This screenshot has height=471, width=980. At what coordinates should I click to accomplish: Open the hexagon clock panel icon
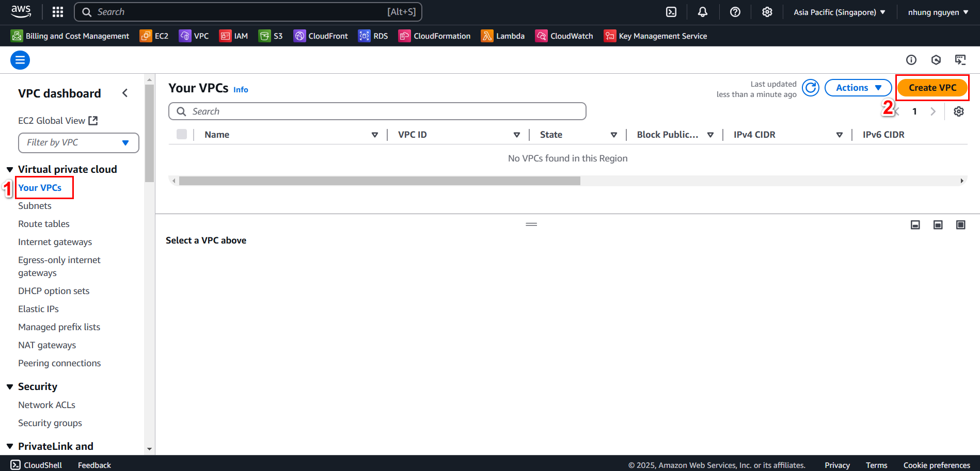pyautogui.click(x=936, y=60)
